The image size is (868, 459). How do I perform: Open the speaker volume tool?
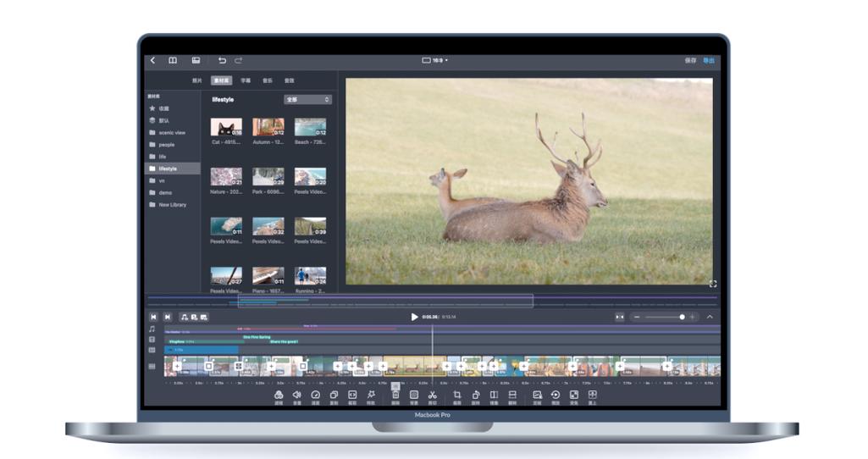[296, 395]
